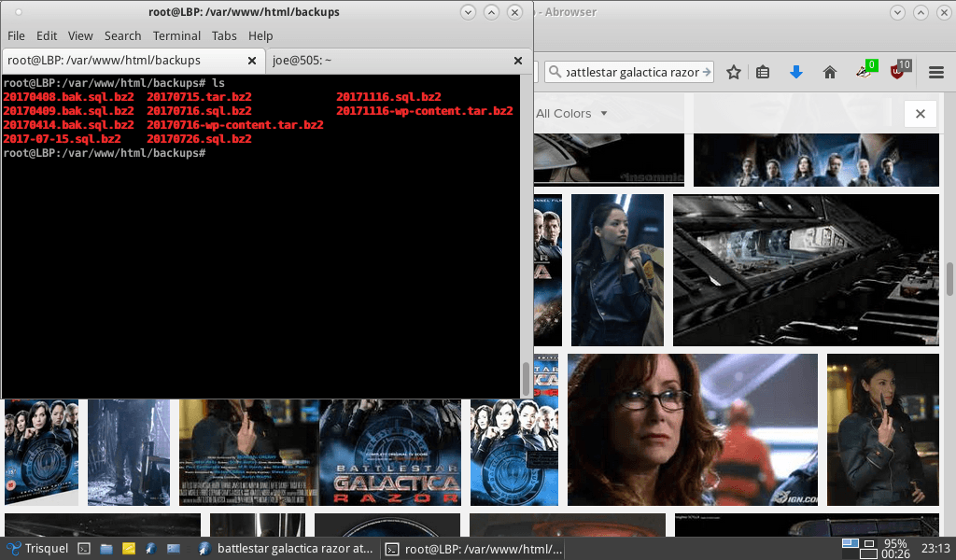This screenshot has width=956, height=560.
Task: Open thumbnail of woman holding a knife
Action: point(883,429)
